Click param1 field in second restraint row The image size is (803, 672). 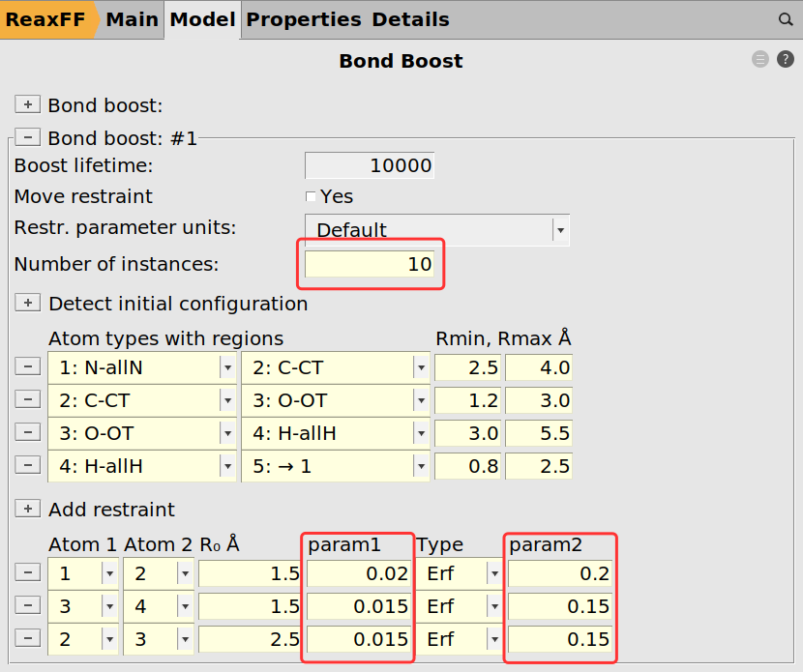point(359,606)
